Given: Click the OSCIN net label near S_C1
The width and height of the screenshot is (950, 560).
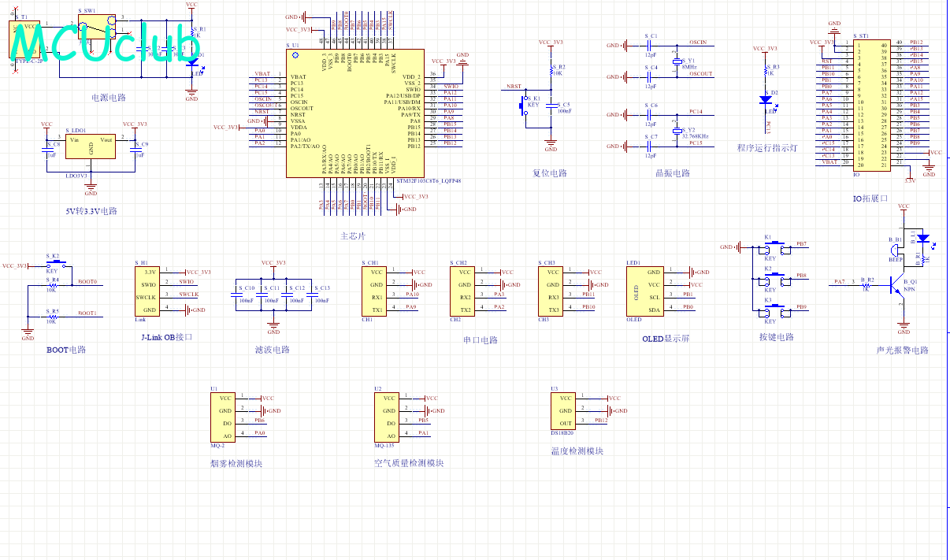Looking at the screenshot, I should [x=698, y=43].
